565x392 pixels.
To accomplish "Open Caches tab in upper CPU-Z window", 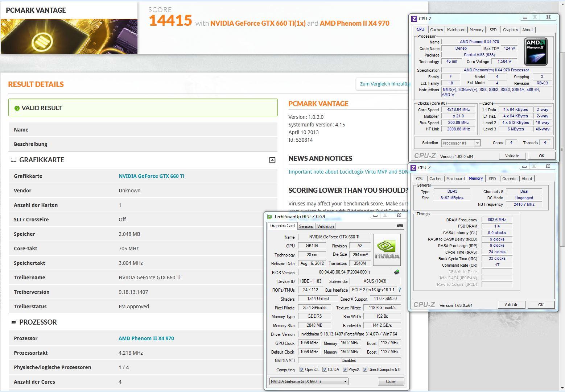I will 437,30.
